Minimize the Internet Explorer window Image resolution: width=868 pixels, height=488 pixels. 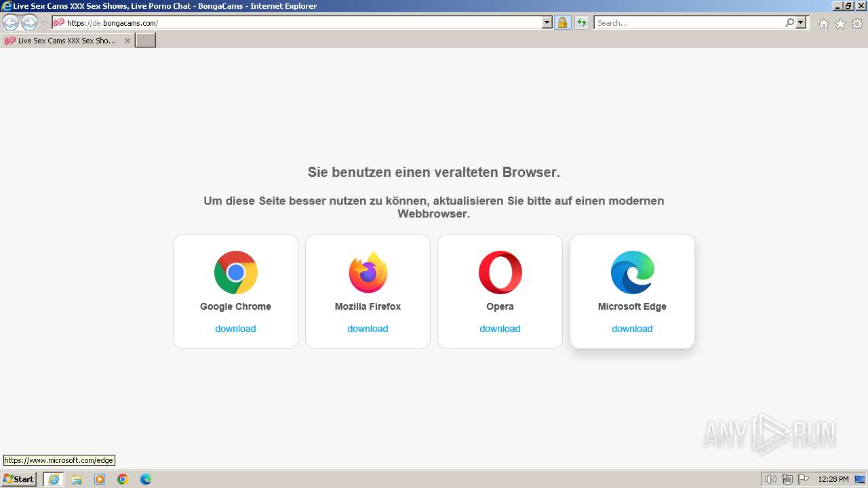point(837,5)
